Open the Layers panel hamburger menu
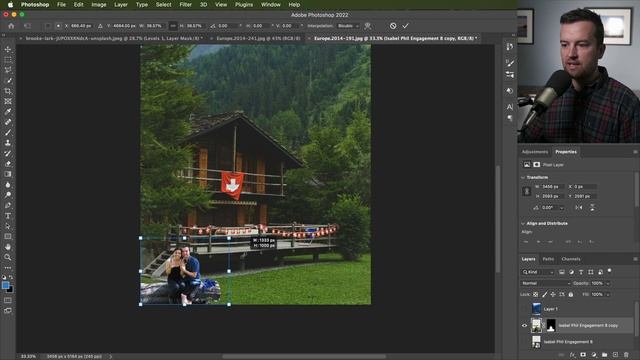The height and width of the screenshot is (360, 640). click(635, 259)
